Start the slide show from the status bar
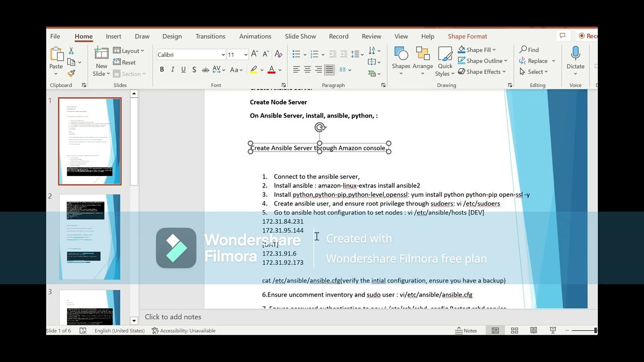The height and width of the screenshot is (362, 644). tap(552, 330)
